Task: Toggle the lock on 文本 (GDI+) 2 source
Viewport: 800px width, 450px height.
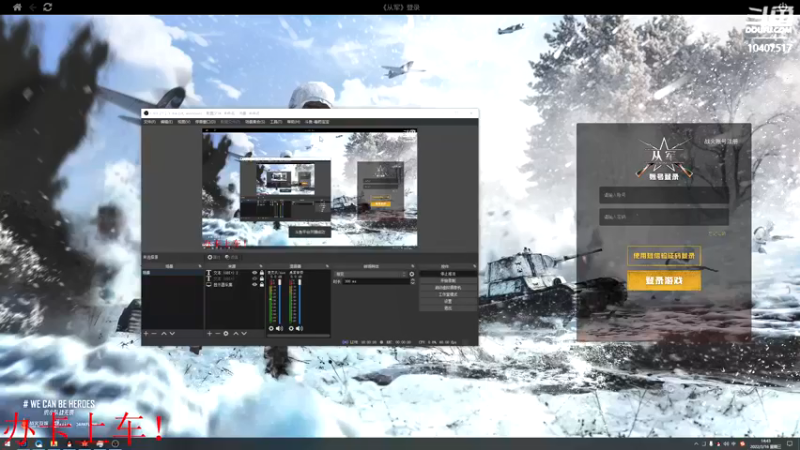Action: click(262, 273)
